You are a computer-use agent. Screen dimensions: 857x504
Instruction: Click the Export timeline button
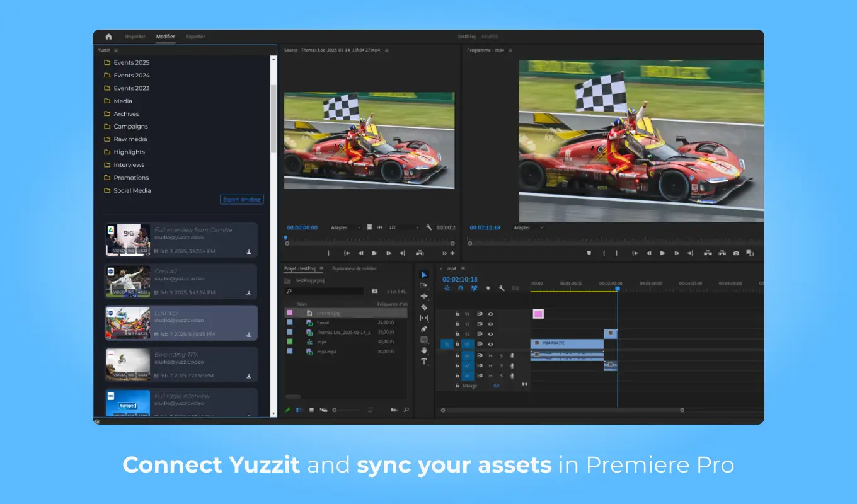coord(242,200)
